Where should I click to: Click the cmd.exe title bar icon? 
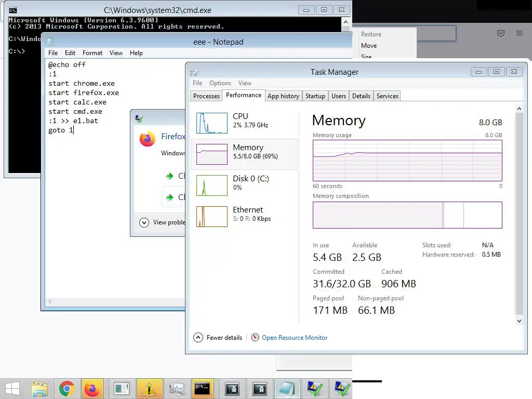(x=13, y=10)
